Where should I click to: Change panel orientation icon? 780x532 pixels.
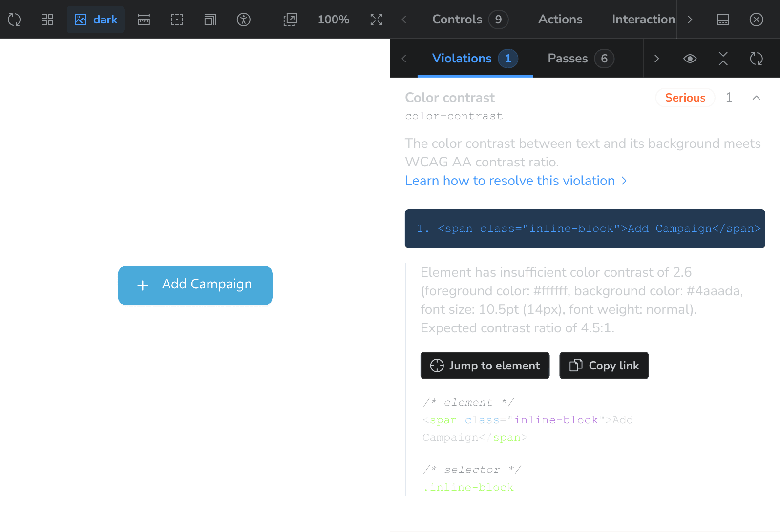(723, 20)
